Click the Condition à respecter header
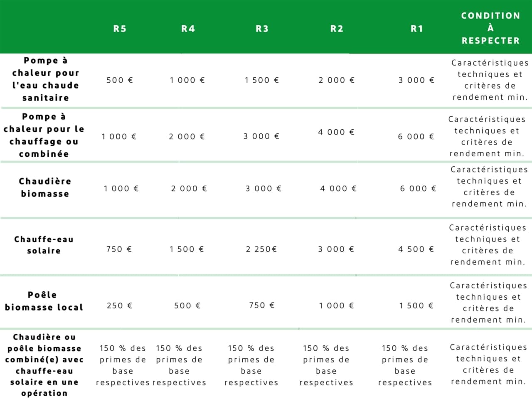532x399 pixels. (x=490, y=28)
